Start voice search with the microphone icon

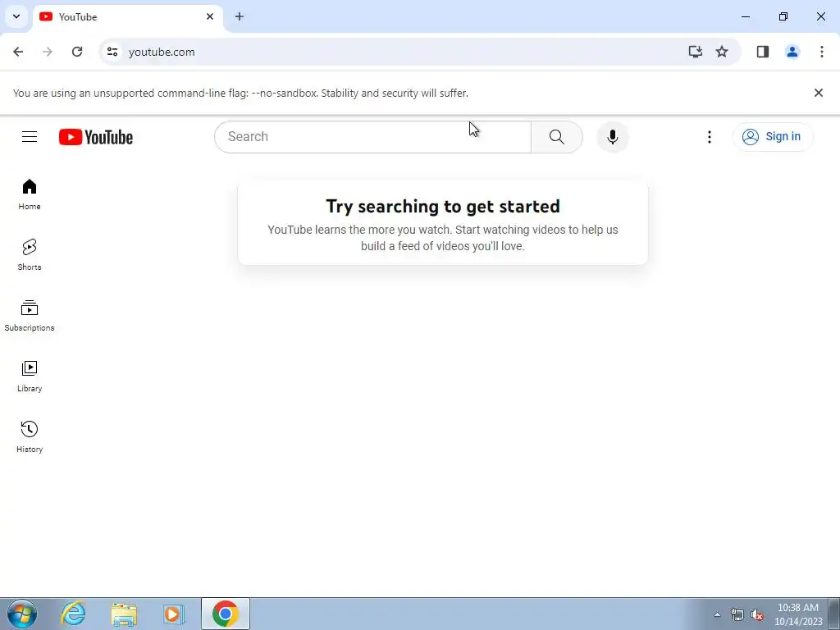coord(612,137)
